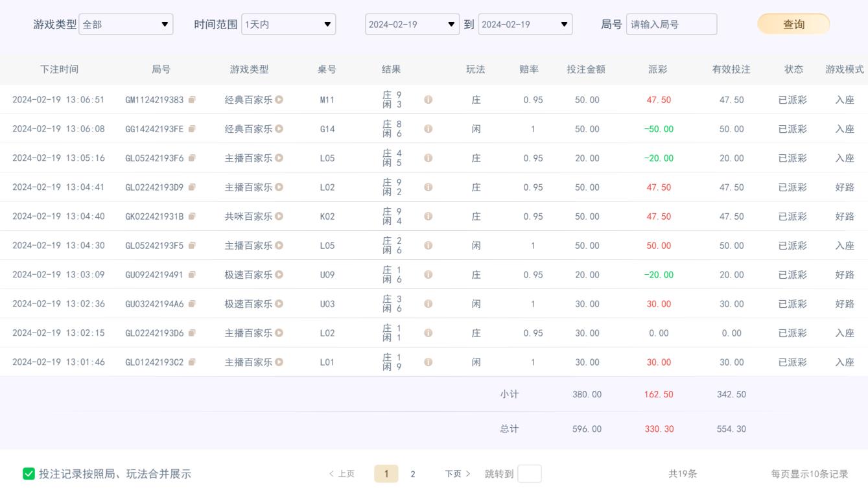Copy round number GM1124219383
Image resolution: width=868 pixels, height=492 pixels.
pyautogui.click(x=192, y=100)
